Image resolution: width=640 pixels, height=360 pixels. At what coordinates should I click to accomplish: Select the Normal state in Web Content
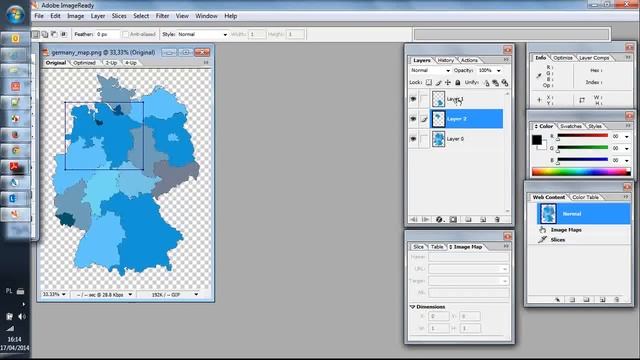(584, 214)
